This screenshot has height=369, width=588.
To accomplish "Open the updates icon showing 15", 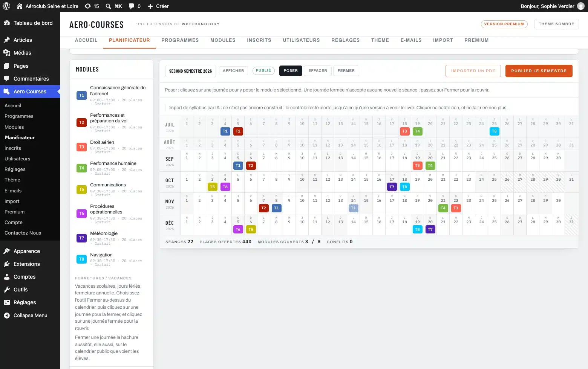I will 88,6.
